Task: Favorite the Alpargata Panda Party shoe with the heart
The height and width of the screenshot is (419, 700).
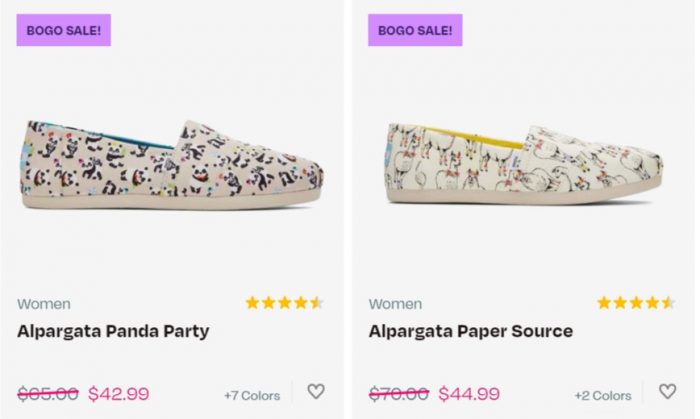Action: click(316, 392)
